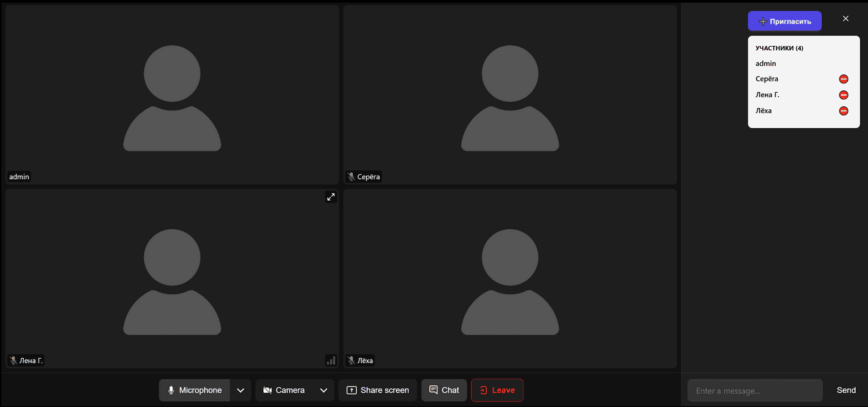Select Лена Г. name in participants list

coord(768,95)
